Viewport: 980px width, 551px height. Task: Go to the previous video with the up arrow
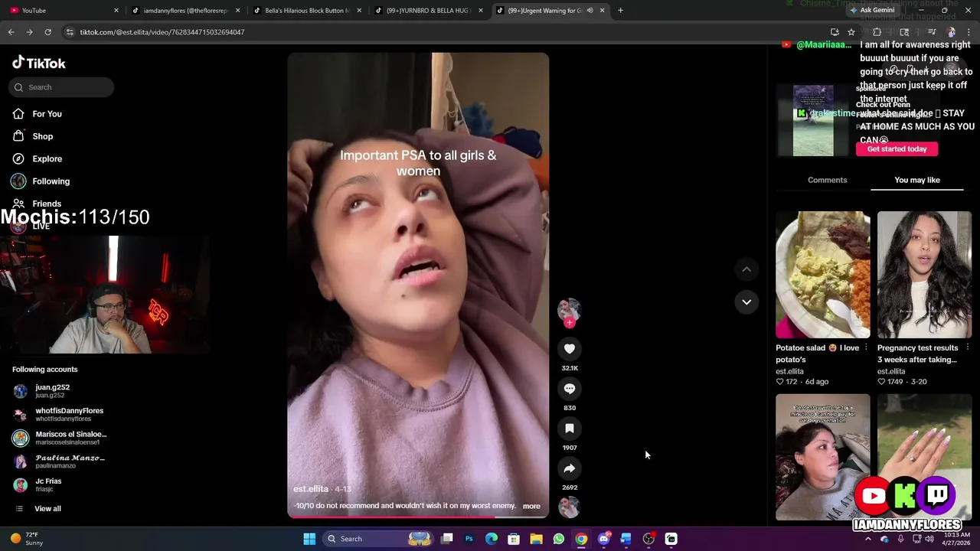coord(746,269)
